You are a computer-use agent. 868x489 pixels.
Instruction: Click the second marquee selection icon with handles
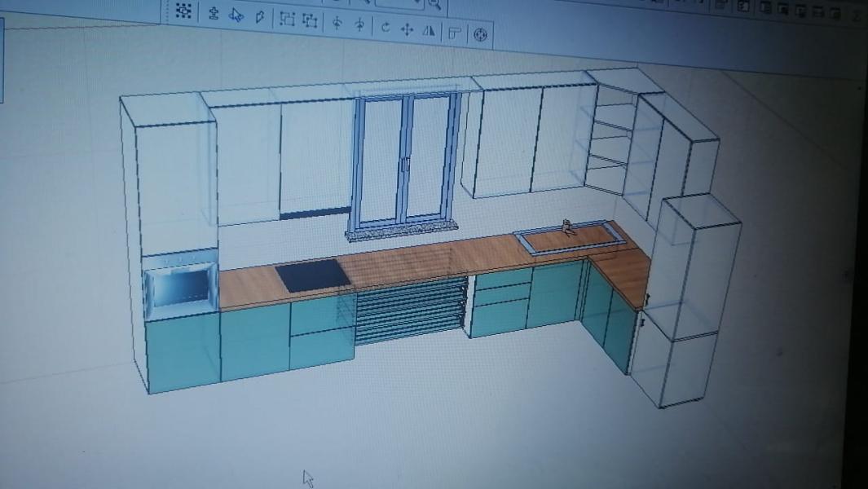pyautogui.click(x=310, y=21)
